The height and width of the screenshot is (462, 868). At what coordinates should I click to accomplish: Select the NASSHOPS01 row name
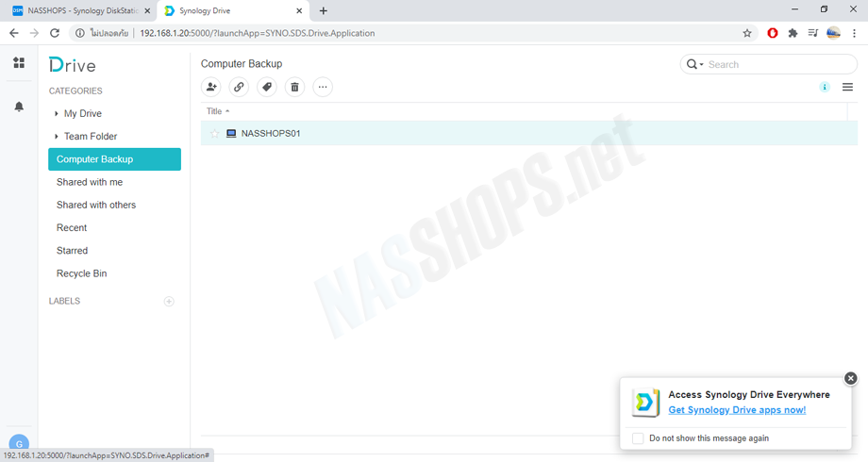point(271,133)
